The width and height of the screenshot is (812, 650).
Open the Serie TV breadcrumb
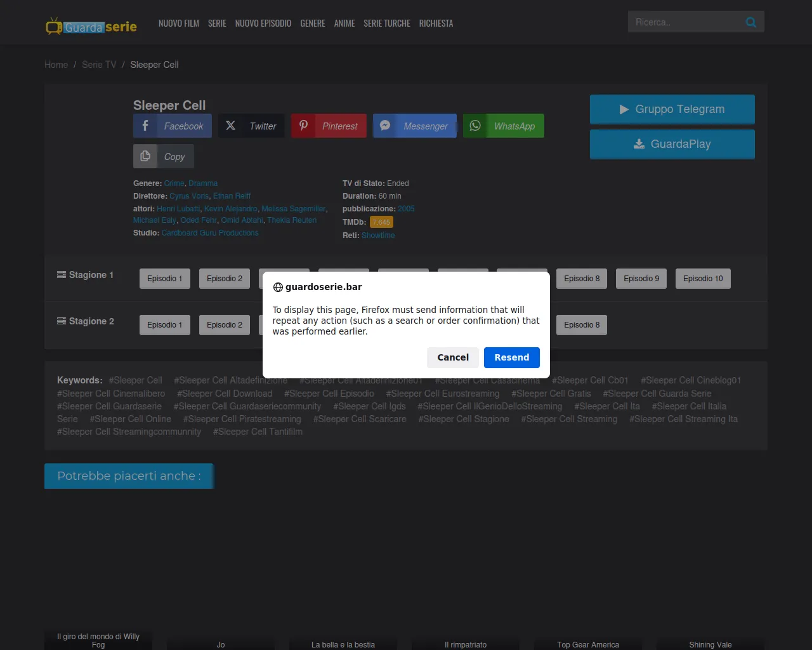click(99, 65)
